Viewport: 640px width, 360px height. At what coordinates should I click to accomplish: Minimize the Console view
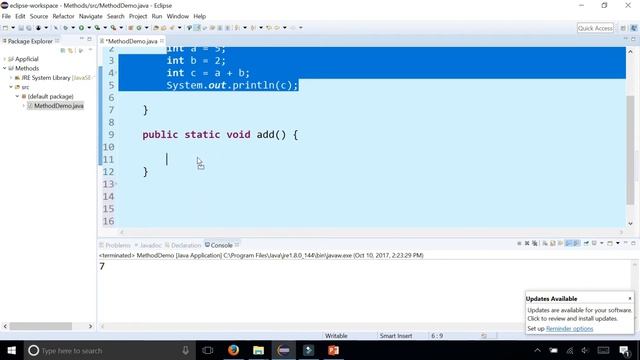pyautogui.click(x=626, y=243)
